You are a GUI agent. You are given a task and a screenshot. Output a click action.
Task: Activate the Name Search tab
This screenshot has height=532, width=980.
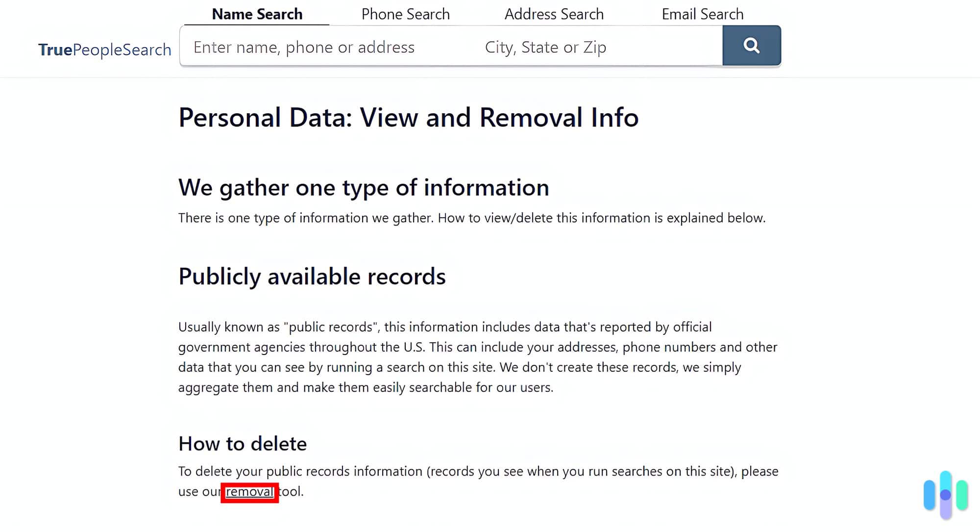(x=257, y=14)
